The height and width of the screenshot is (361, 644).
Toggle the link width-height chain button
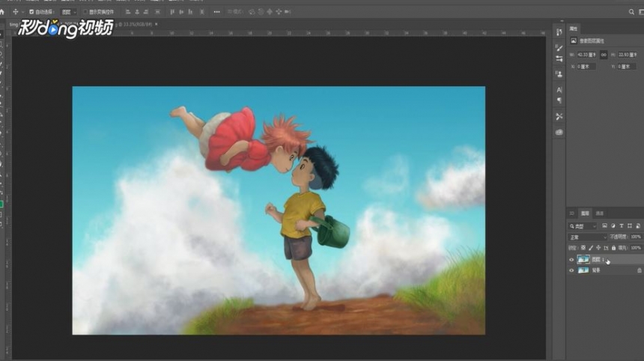click(604, 55)
